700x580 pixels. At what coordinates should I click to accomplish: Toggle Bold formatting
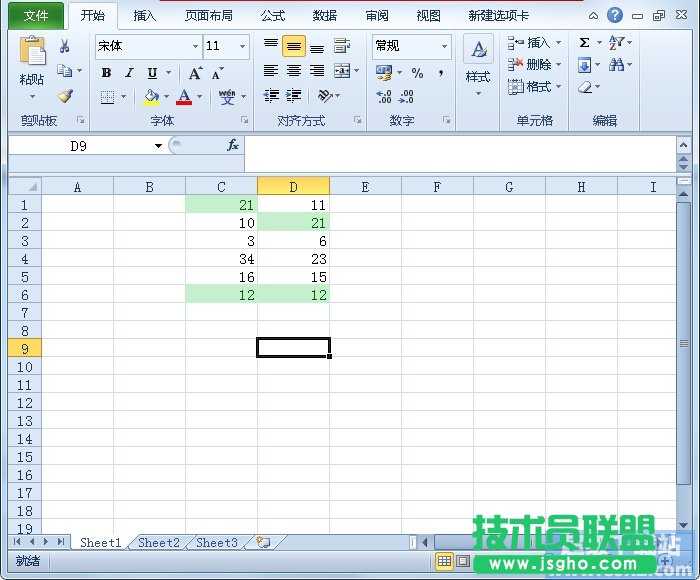tap(107, 73)
